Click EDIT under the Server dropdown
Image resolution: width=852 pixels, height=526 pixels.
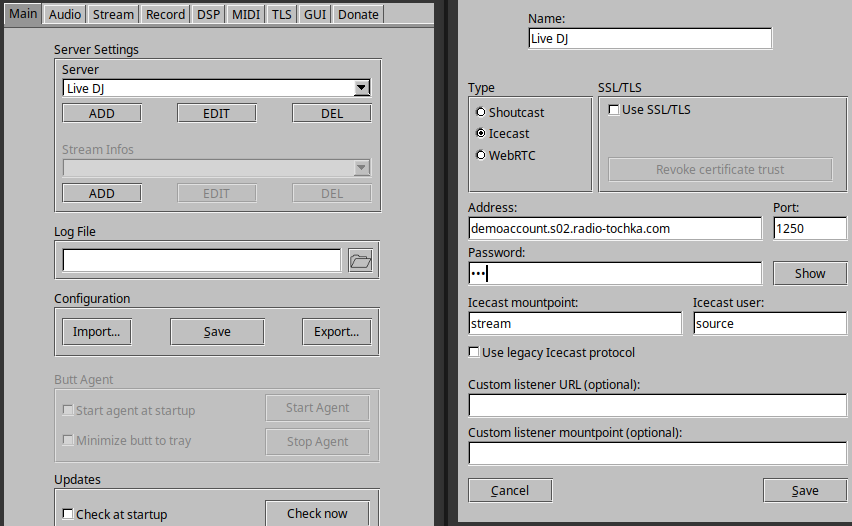pyautogui.click(x=216, y=113)
